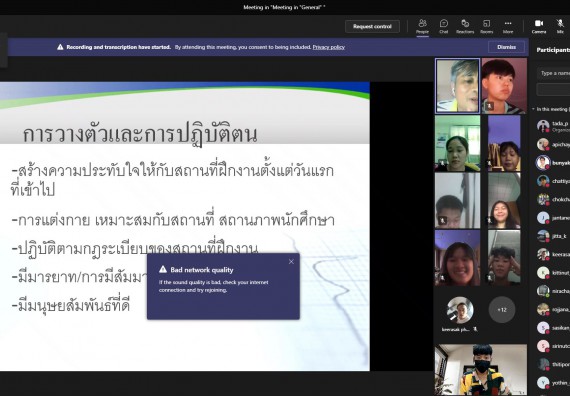The width and height of the screenshot is (570, 396).
Task: Click the avatar of participant starting 'chokch'
Action: [x=543, y=199]
